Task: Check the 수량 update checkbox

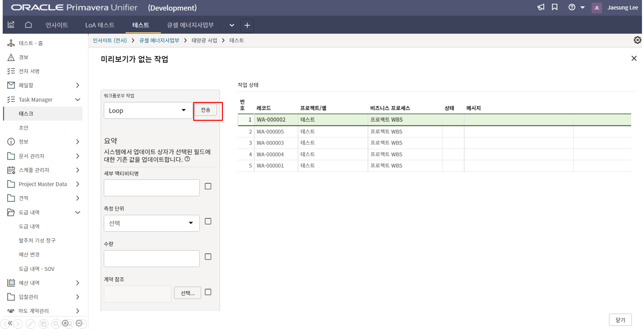Action: coord(208,257)
